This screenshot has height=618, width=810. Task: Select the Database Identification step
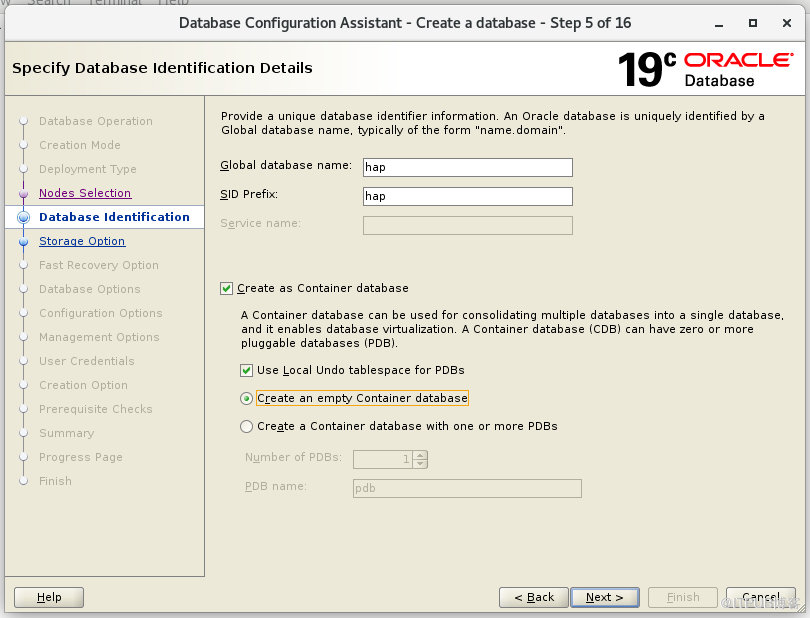click(x=114, y=217)
